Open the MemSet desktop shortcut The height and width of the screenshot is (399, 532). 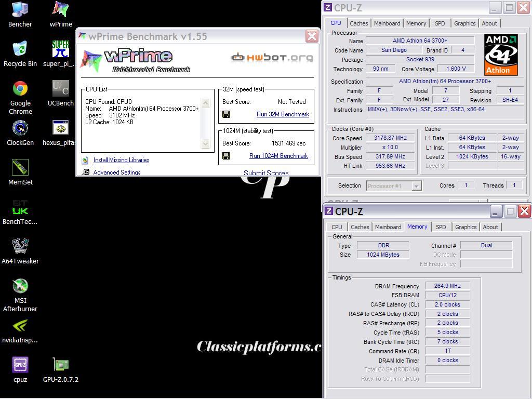tap(20, 172)
